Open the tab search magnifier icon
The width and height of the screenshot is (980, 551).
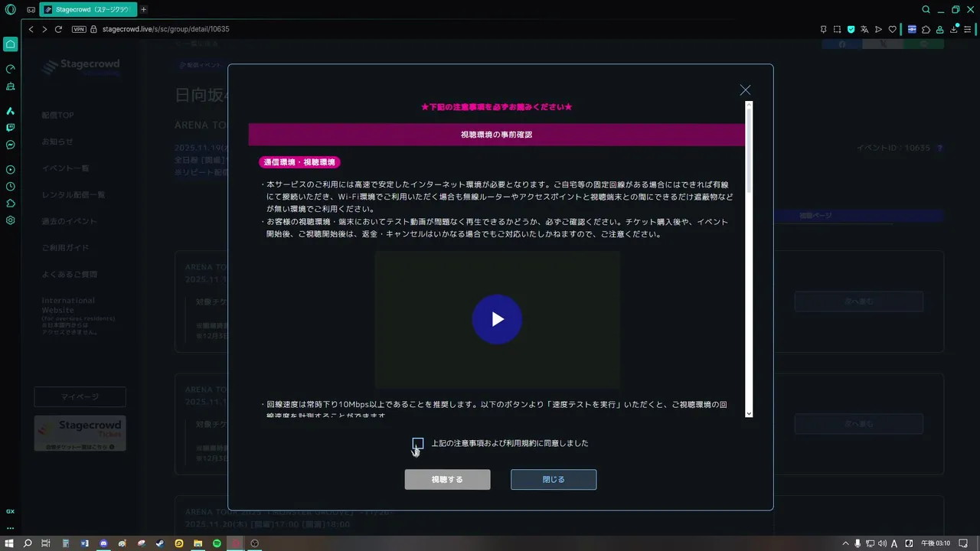coord(926,10)
